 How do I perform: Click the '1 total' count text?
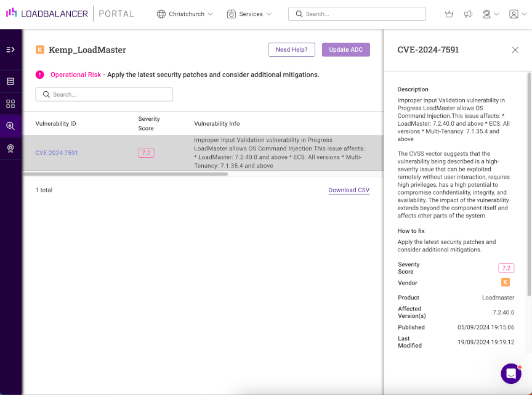[44, 190]
